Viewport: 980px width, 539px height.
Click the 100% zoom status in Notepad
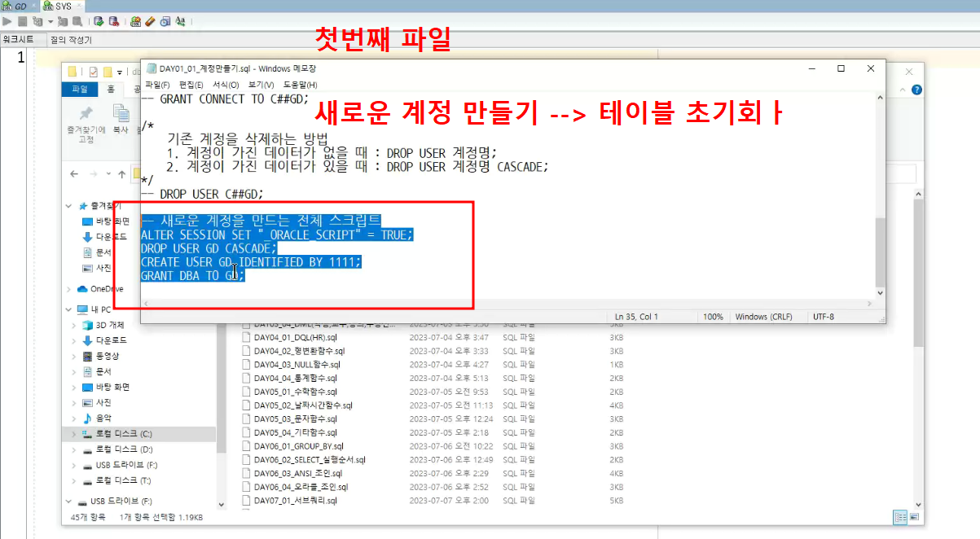(x=713, y=317)
